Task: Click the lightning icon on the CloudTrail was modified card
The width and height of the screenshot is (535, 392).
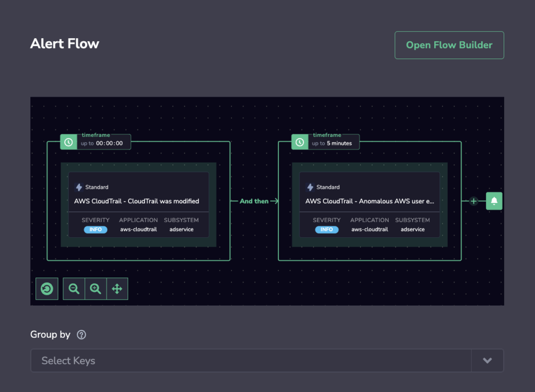Action: tap(79, 187)
